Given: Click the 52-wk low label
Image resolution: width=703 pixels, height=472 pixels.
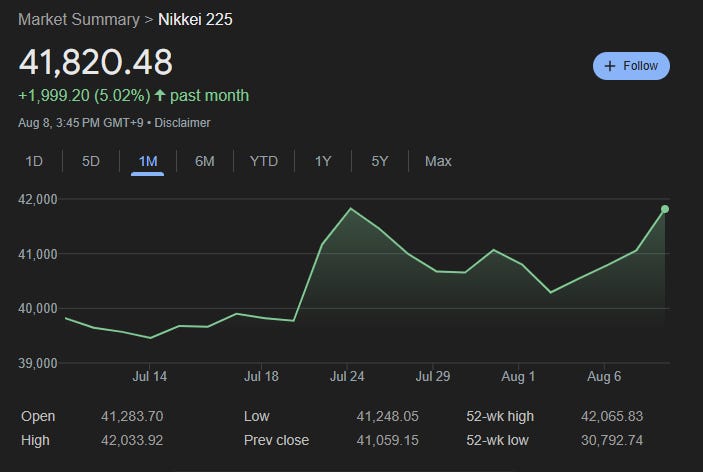Looking at the screenshot, I should [497, 441].
